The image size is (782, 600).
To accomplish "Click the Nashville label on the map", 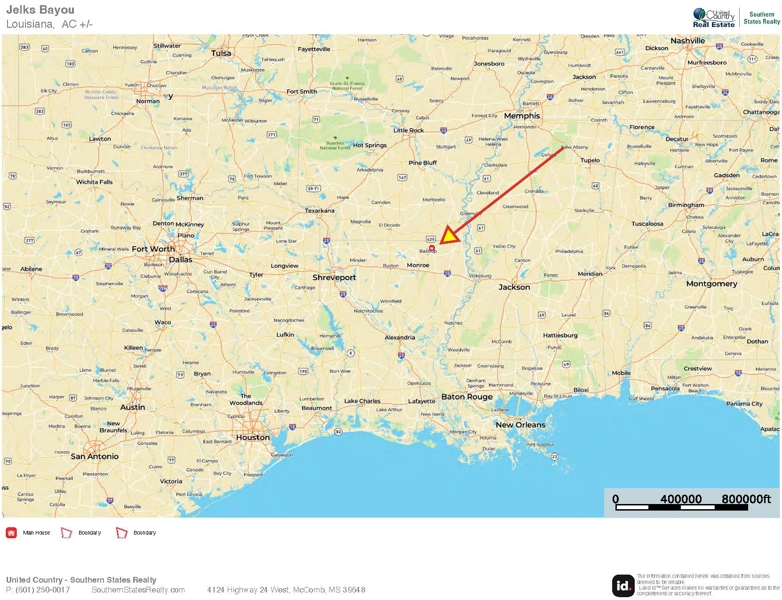I will [x=688, y=40].
